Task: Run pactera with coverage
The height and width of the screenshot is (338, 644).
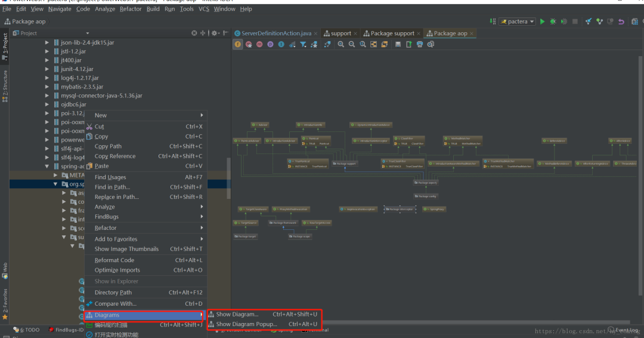Action: pos(564,21)
